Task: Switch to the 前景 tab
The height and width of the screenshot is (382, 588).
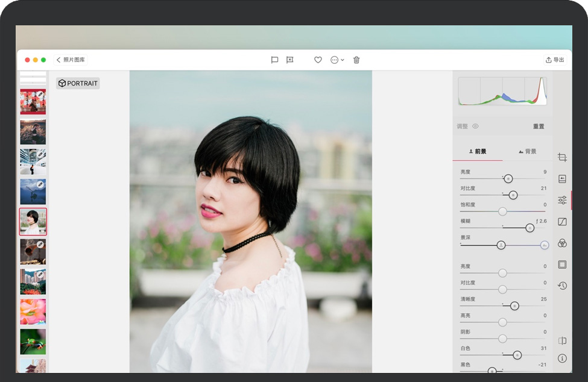Action: click(477, 152)
